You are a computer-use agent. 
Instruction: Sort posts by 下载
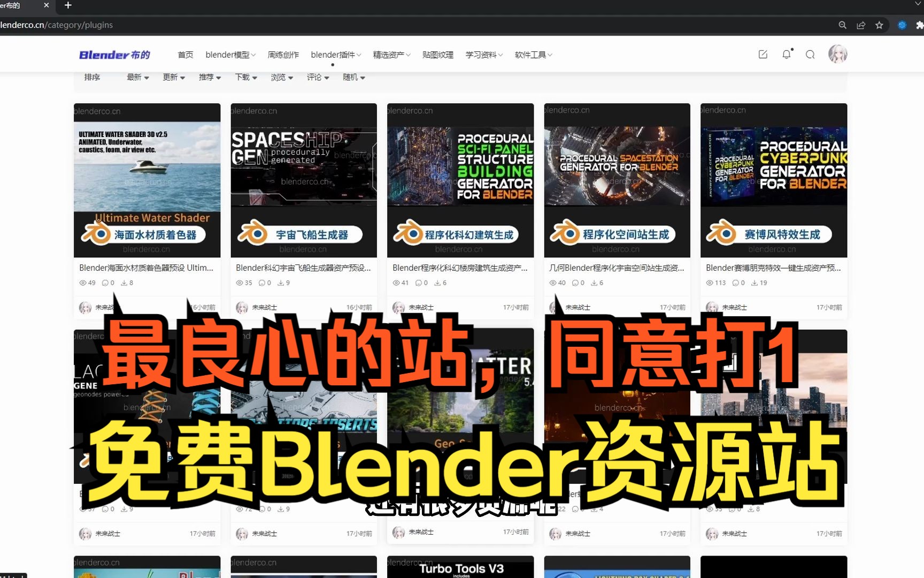(246, 78)
